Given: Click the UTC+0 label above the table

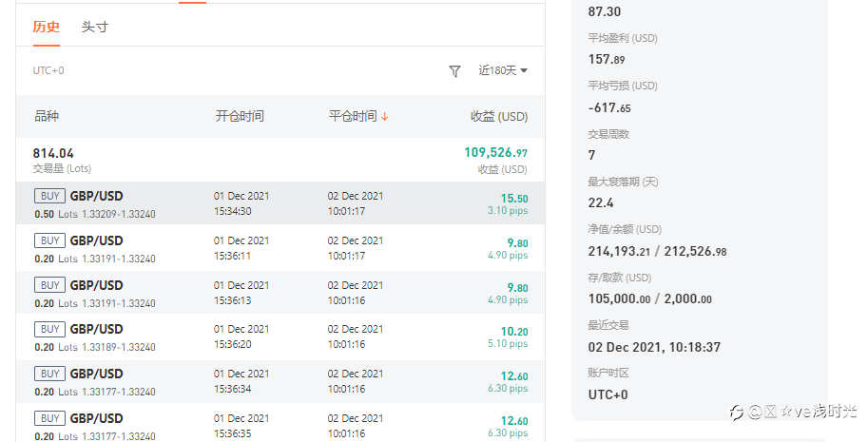Looking at the screenshot, I should tap(48, 71).
